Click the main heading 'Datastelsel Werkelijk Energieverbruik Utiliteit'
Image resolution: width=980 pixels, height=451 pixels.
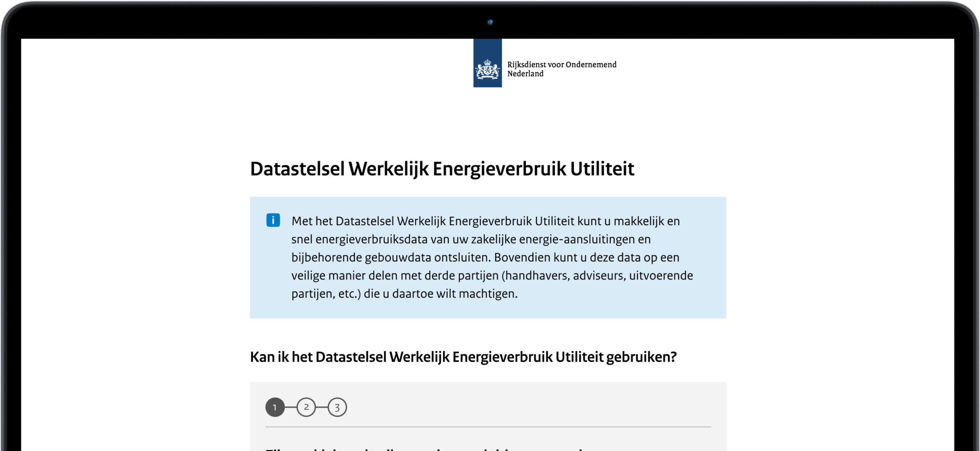[442, 169]
